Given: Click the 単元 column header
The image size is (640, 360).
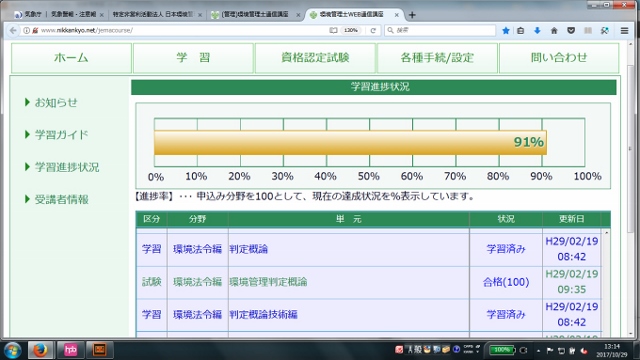Looking at the screenshot, I should tap(349, 219).
